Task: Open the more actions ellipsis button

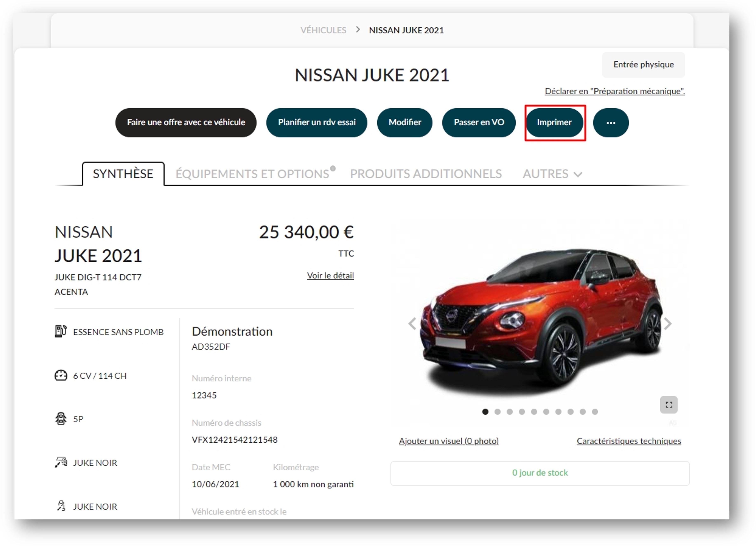Action: [x=611, y=123]
